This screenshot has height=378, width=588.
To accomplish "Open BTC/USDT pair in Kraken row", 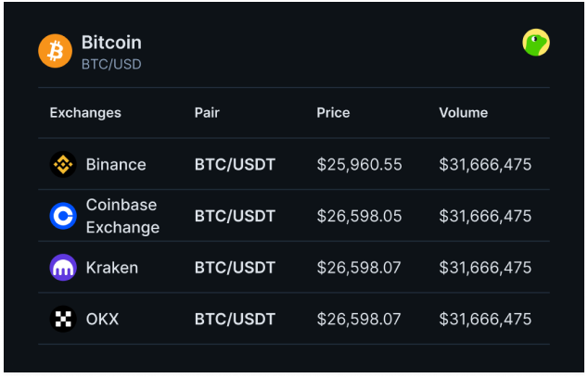I will click(x=235, y=268).
